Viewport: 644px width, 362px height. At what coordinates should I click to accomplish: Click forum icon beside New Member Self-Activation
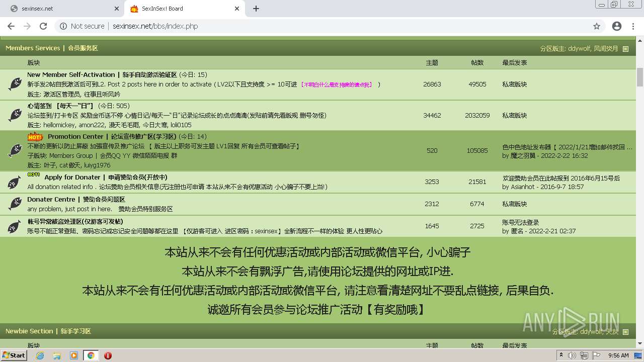click(x=15, y=84)
